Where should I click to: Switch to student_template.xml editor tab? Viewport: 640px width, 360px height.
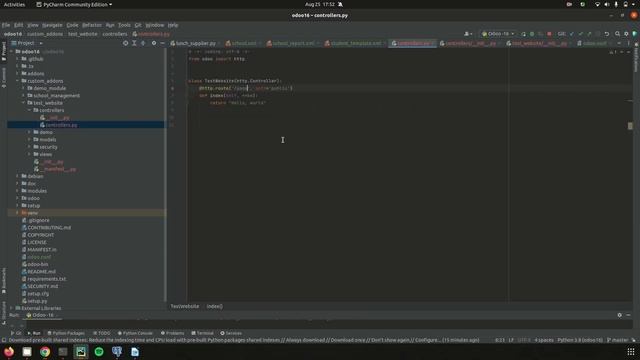(x=355, y=43)
